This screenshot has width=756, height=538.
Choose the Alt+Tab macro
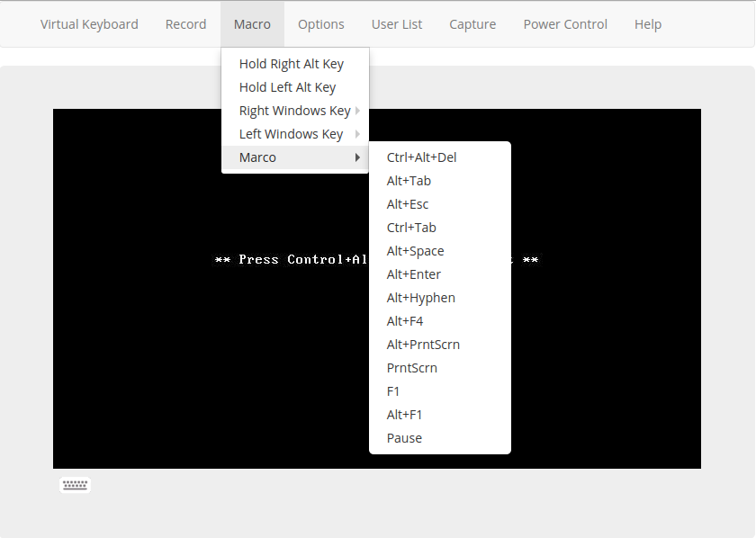pos(409,181)
